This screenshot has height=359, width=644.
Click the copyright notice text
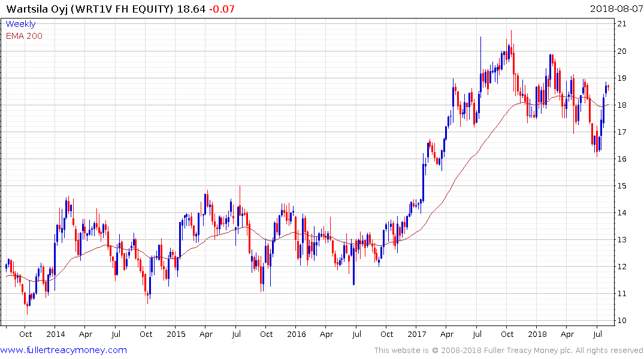tap(509, 351)
